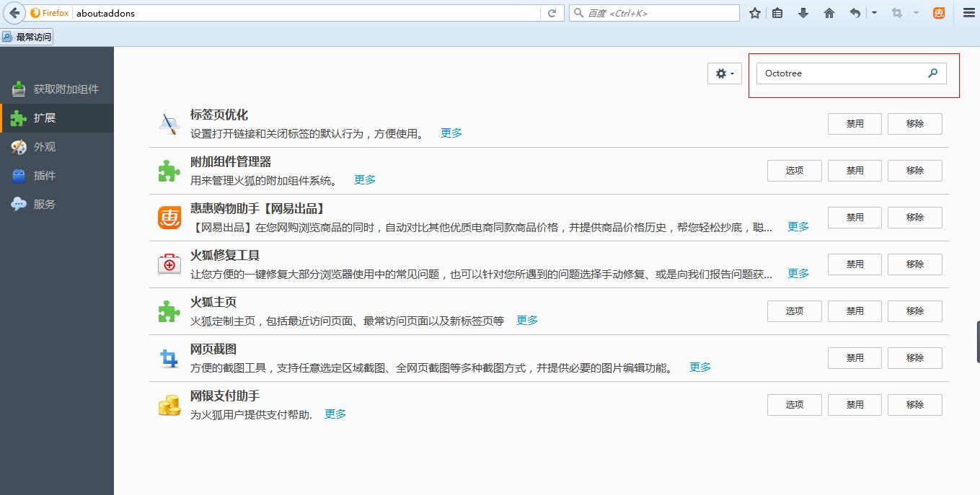980x495 pixels.
Task: Open 更多 link for 标签页优化
Action: tap(451, 133)
